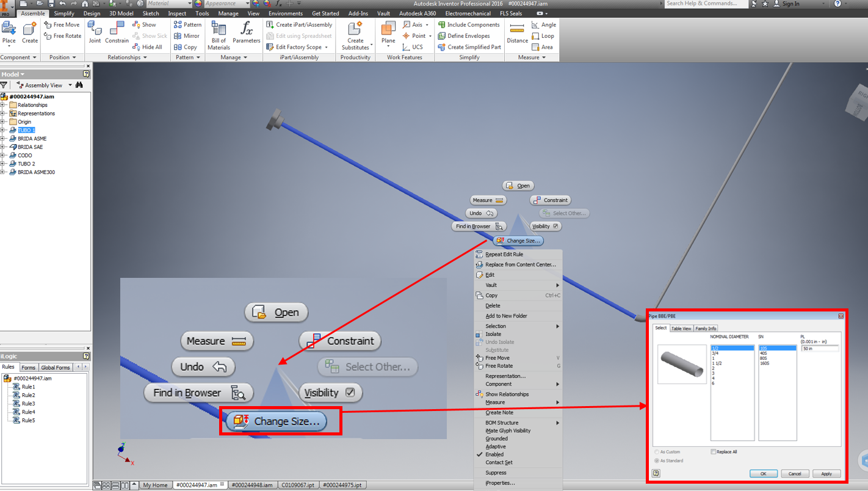Switch to Table View tab in Pipe dialog

(681, 329)
